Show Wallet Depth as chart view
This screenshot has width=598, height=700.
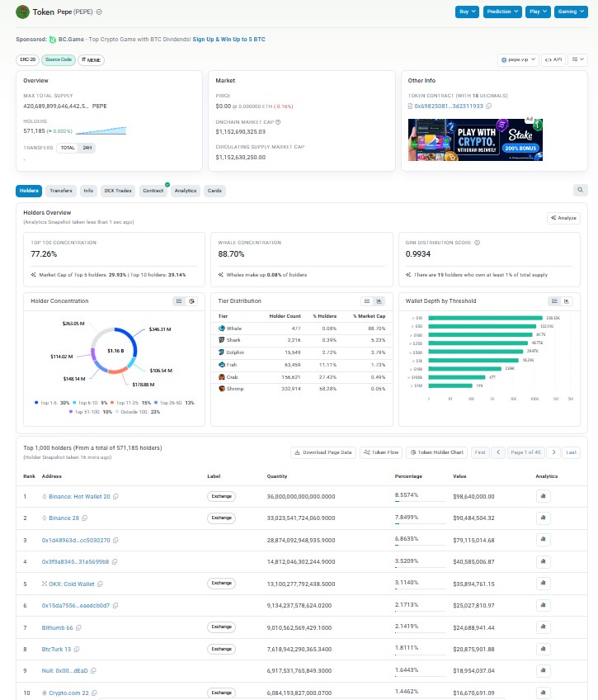coord(567,301)
